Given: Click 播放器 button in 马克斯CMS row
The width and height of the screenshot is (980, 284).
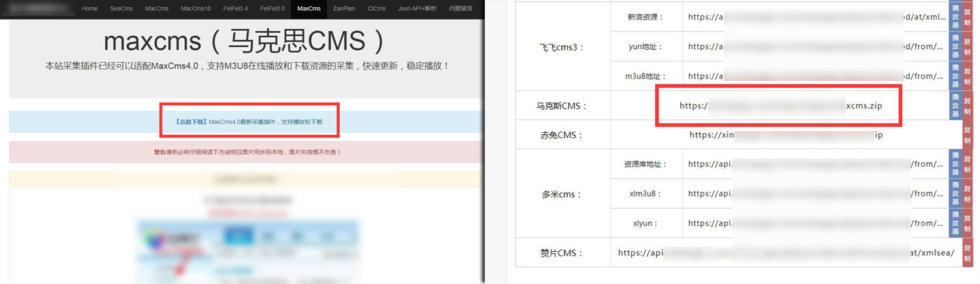Looking at the screenshot, I should (x=955, y=105).
